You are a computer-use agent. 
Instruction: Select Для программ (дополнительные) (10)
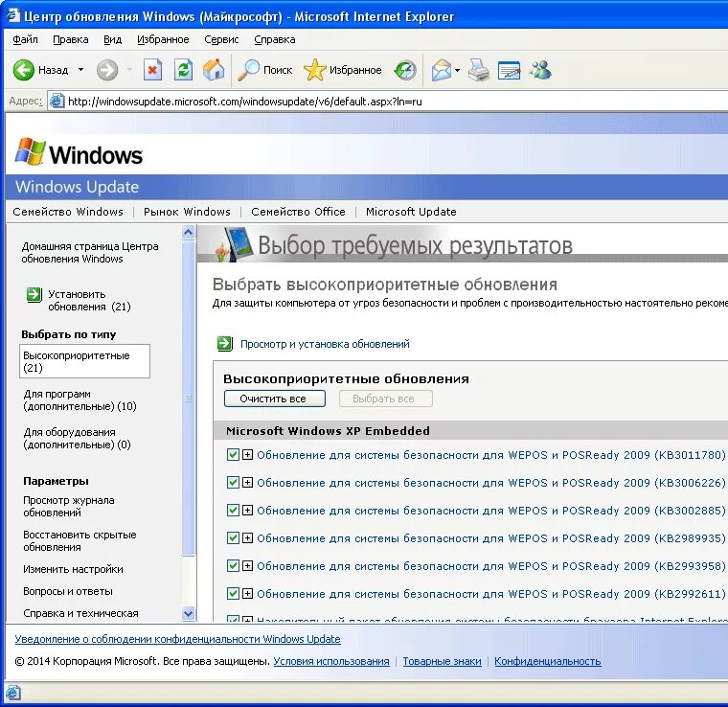tap(80, 399)
